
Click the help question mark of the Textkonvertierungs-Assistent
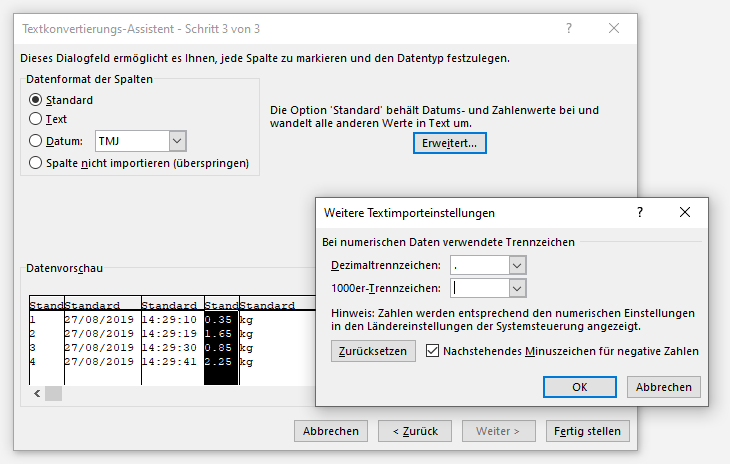569,28
